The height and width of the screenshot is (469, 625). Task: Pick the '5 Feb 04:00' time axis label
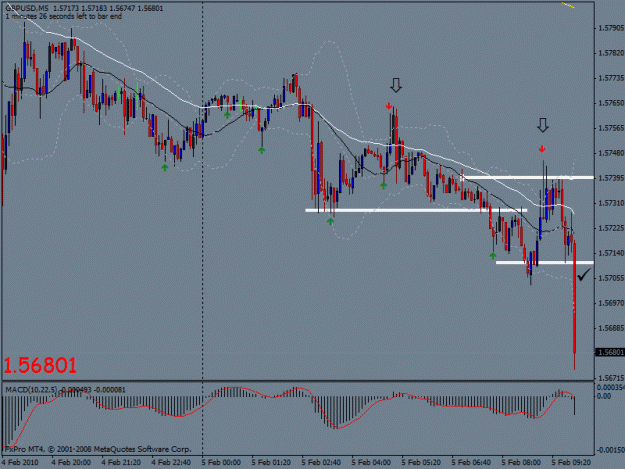click(x=371, y=463)
